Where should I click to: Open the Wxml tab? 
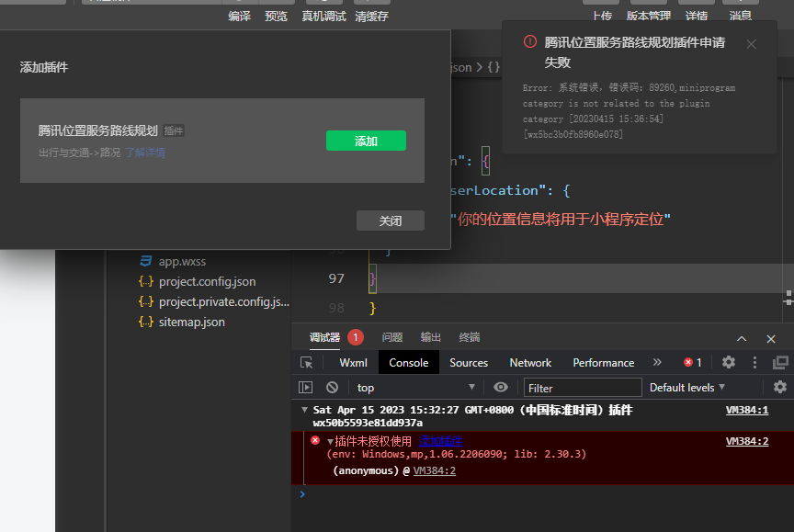353,362
